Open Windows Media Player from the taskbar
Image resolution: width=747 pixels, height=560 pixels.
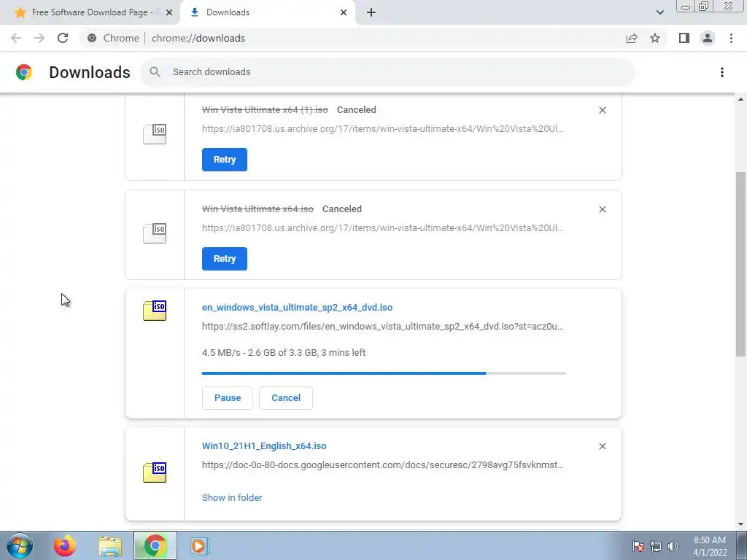198,546
